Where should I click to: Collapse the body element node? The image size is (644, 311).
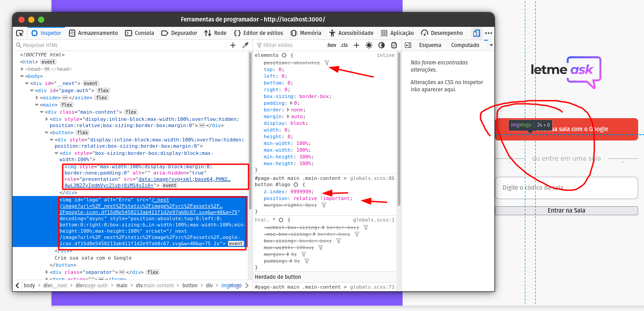coord(22,76)
